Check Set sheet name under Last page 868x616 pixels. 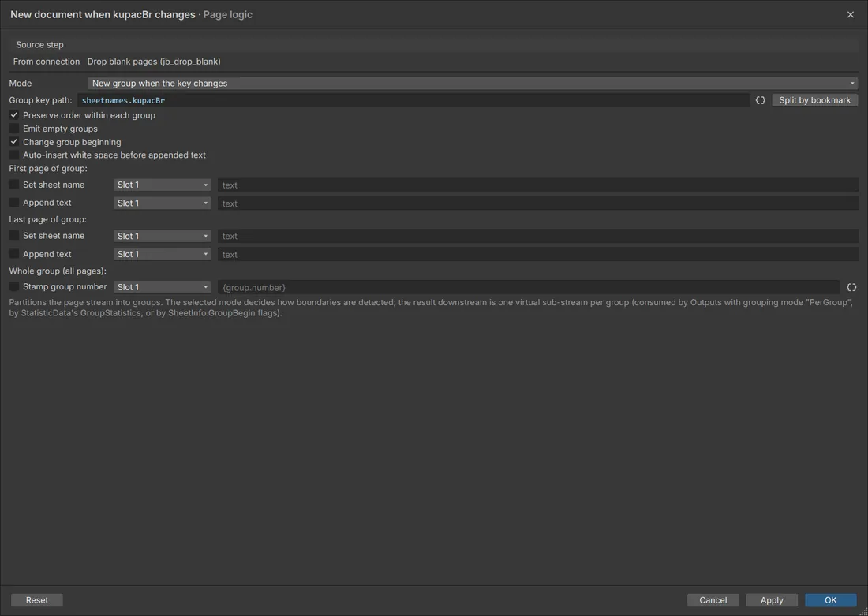click(14, 235)
